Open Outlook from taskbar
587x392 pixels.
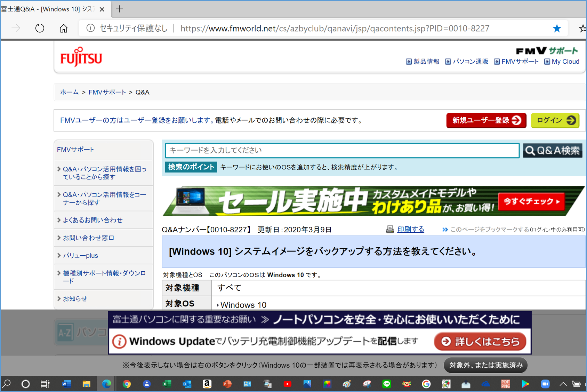coord(187,384)
